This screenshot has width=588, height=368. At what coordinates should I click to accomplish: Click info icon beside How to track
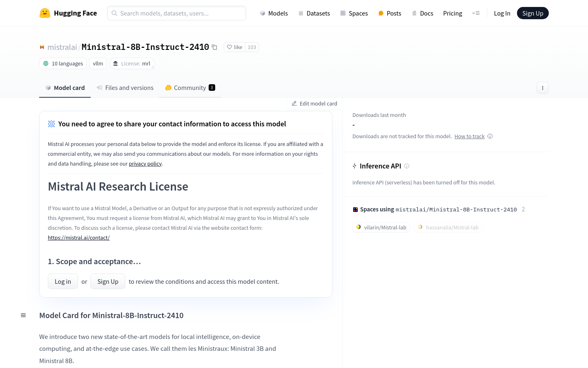pyautogui.click(x=490, y=136)
